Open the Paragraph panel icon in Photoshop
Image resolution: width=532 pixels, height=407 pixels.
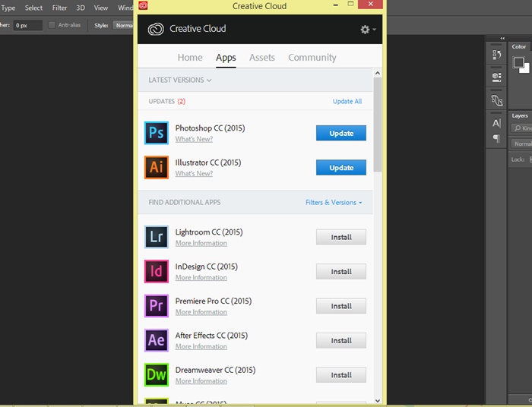[496, 138]
